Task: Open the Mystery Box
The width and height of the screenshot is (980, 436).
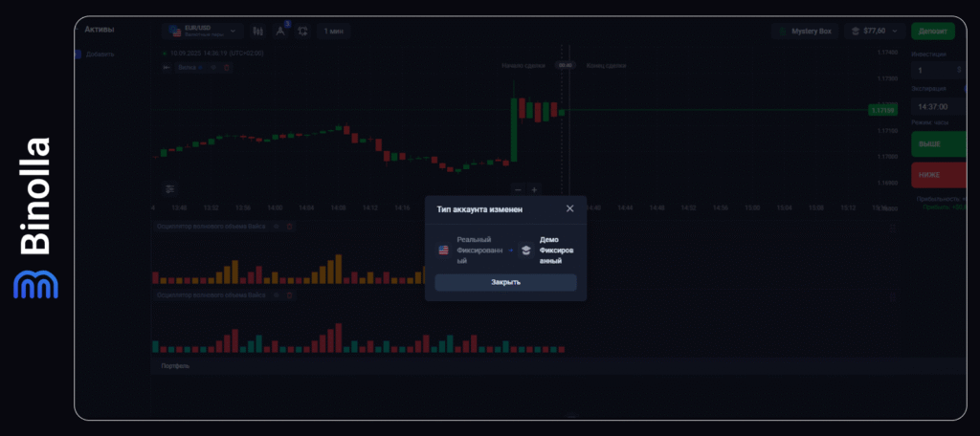Action: tap(805, 31)
